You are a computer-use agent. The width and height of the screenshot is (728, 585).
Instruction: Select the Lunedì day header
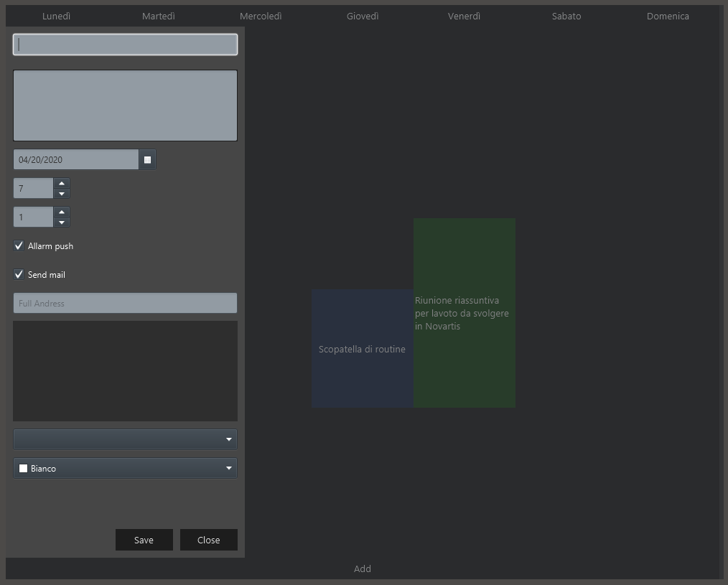point(56,17)
